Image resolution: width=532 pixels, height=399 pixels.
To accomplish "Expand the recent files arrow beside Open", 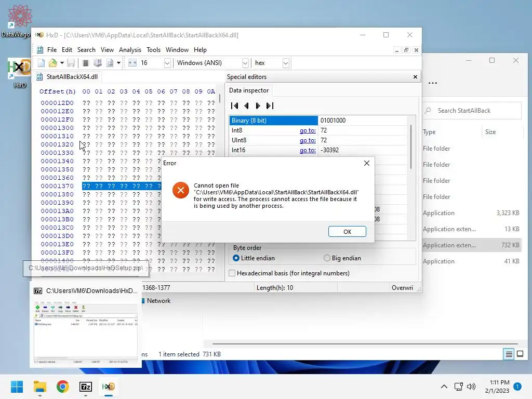I will coord(62,63).
